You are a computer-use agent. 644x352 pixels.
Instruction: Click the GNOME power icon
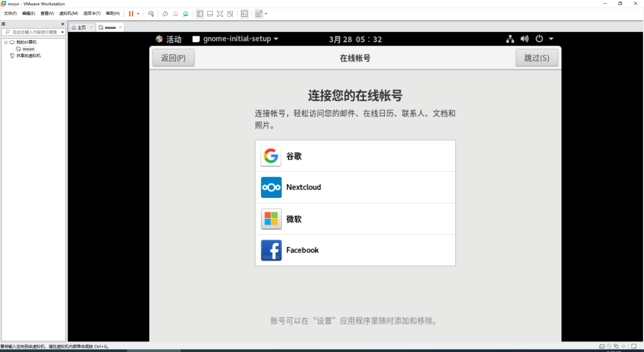539,39
